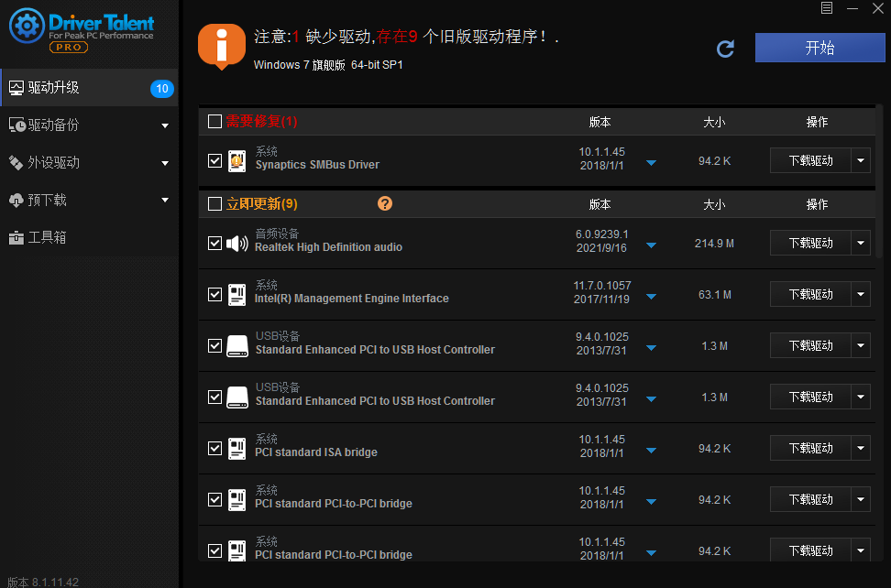Open the hamburger menu at top right

[826, 8]
